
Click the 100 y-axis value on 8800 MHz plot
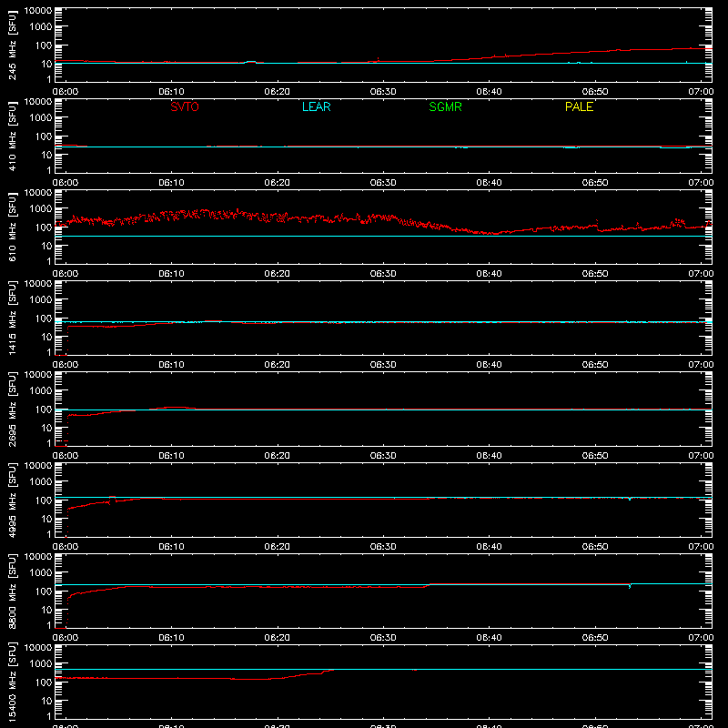pos(44,591)
